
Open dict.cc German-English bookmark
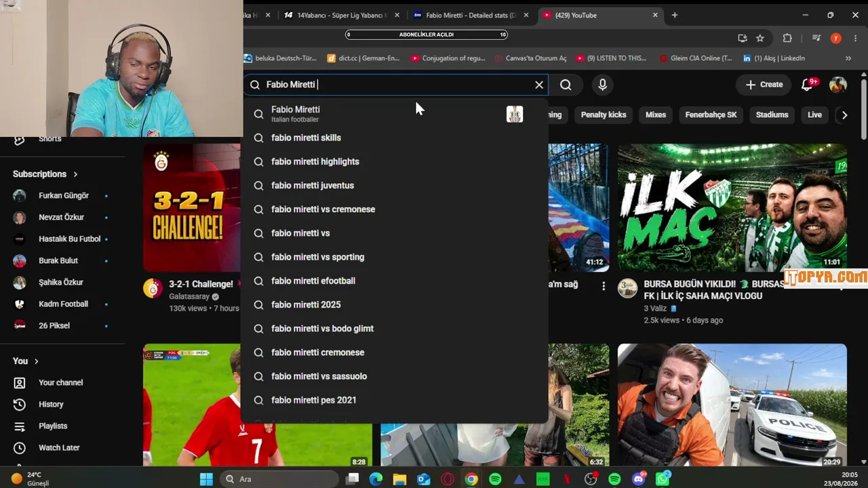[363, 58]
